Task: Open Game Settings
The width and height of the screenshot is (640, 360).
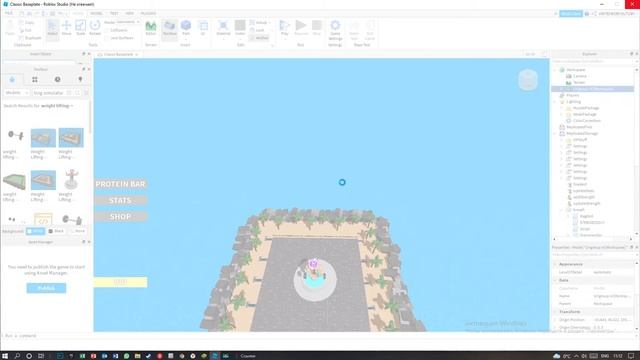Action: pos(335,30)
